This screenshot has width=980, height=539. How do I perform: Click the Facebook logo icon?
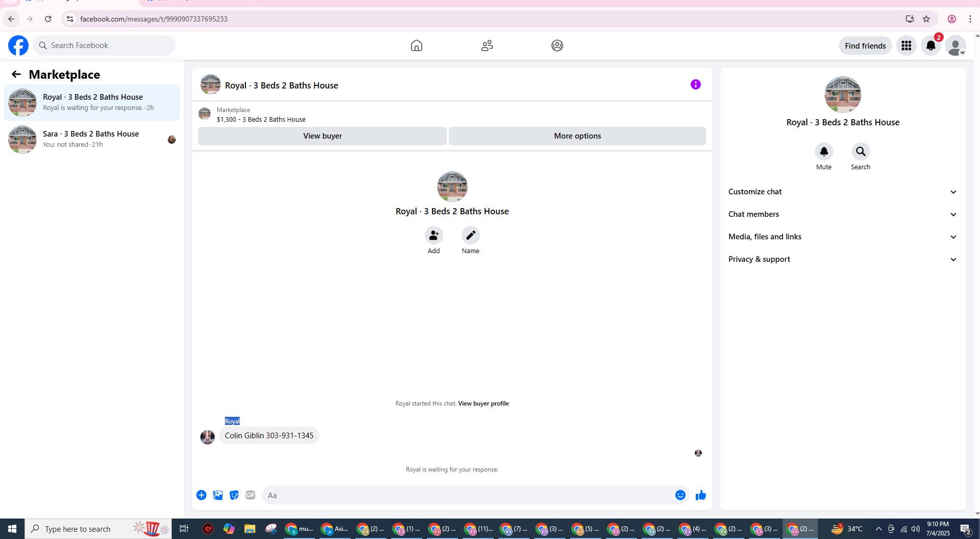(18, 46)
